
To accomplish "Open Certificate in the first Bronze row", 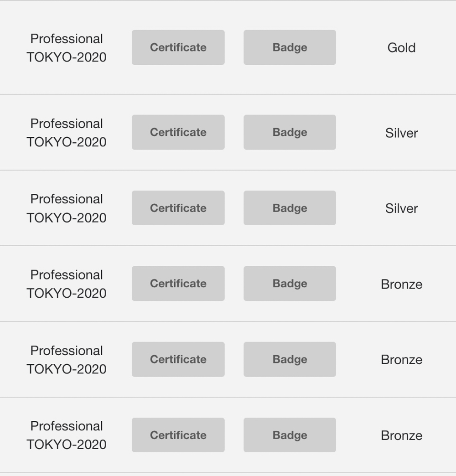I will pos(178,284).
